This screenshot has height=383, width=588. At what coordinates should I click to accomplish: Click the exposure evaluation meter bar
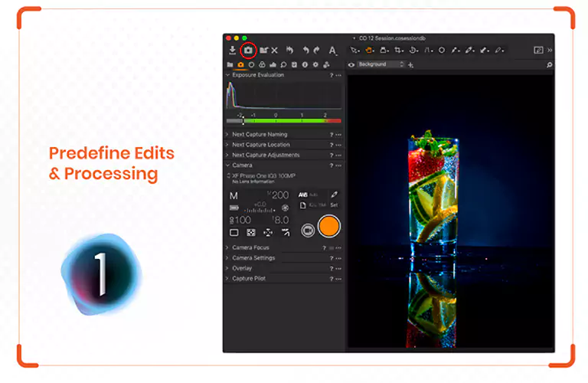283,121
